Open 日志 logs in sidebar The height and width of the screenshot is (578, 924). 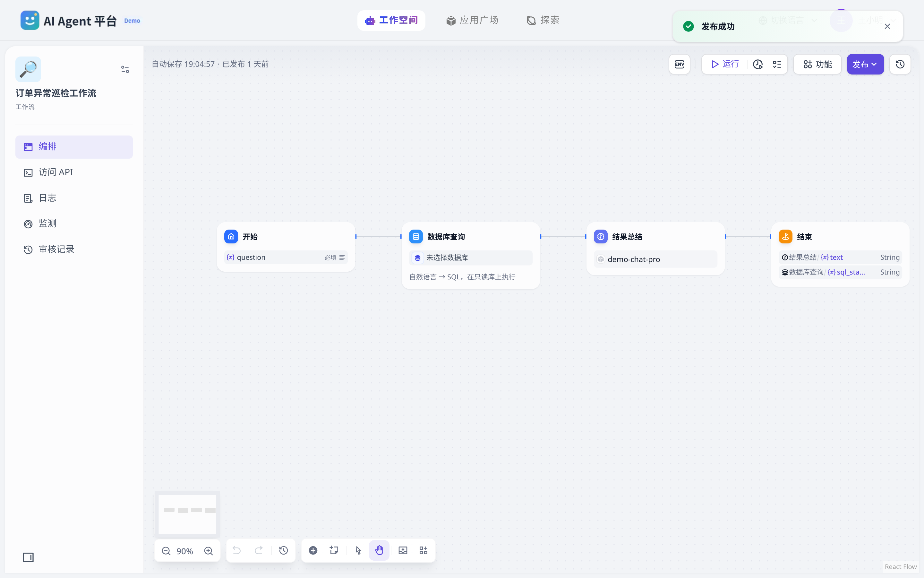(74, 198)
